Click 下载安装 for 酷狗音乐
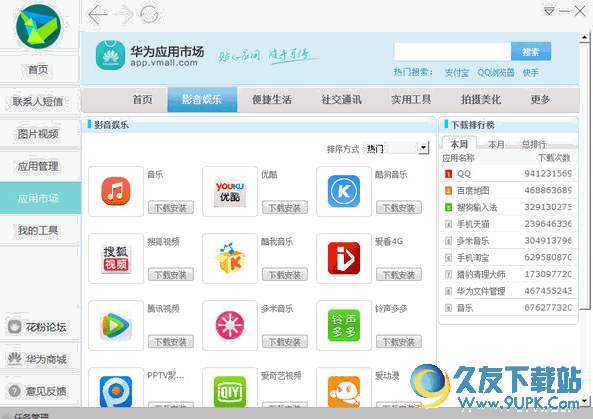The width and height of the screenshot is (593, 419). click(x=399, y=208)
